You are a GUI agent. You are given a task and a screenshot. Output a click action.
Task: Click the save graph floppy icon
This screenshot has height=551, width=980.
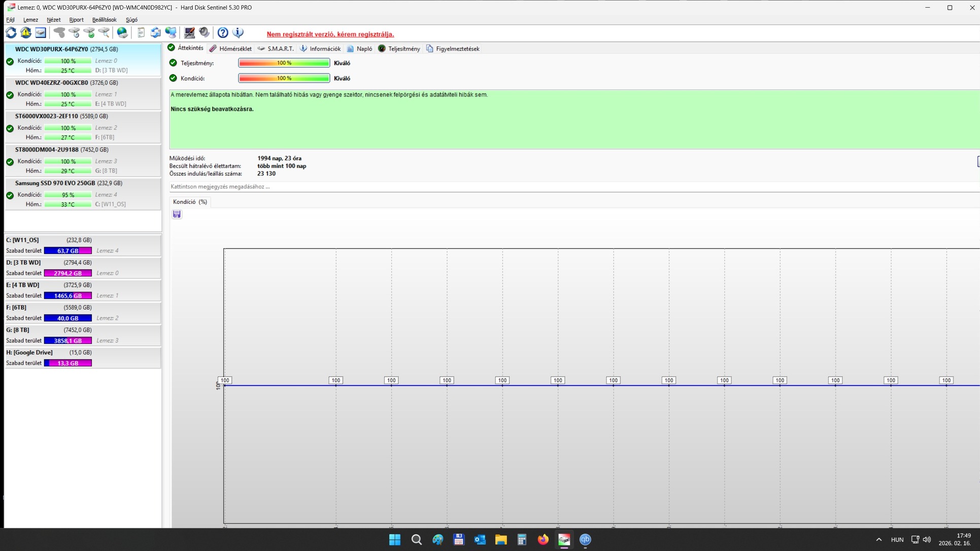(x=177, y=215)
